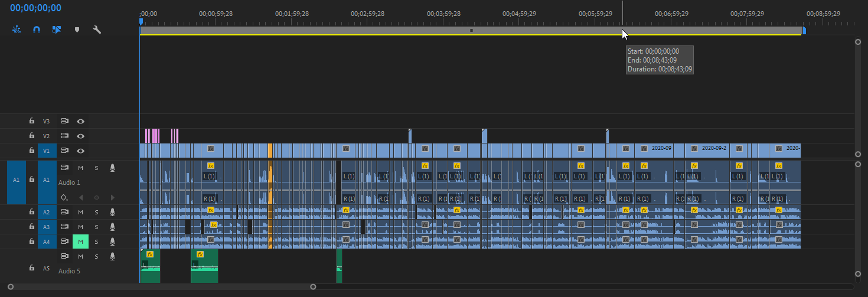This screenshot has height=297, width=868.
Task: Mute Audio 5 track
Action: click(80, 256)
